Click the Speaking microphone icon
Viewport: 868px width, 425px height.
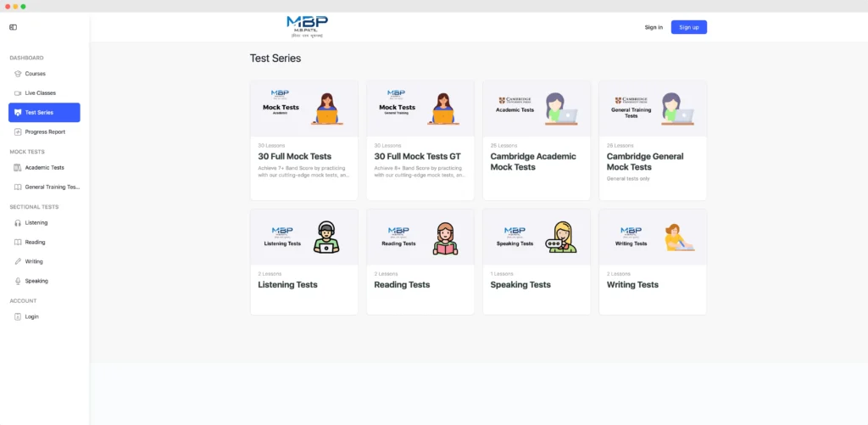point(18,281)
